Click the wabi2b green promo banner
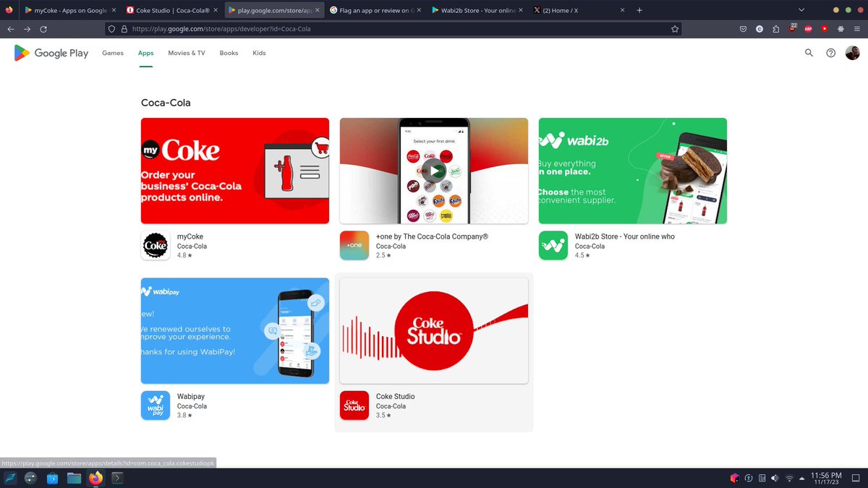Viewport: 868px width, 488px height. click(633, 171)
